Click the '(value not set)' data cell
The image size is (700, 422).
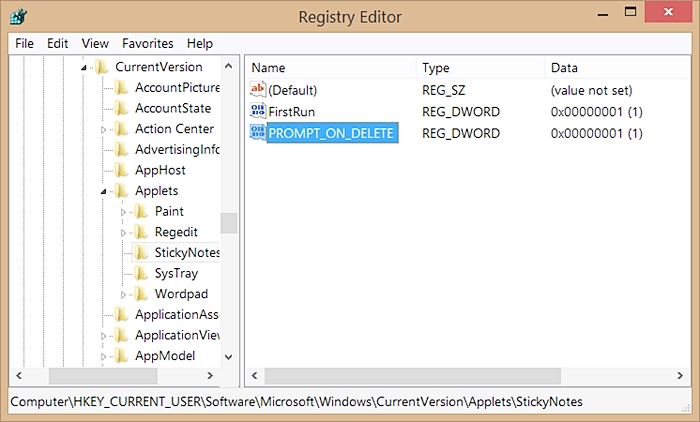coord(592,90)
